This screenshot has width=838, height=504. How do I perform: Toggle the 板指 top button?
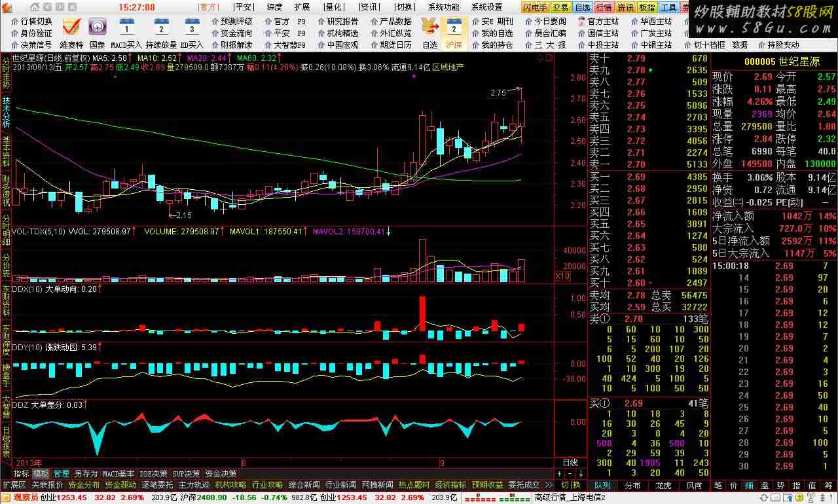click(x=647, y=7)
